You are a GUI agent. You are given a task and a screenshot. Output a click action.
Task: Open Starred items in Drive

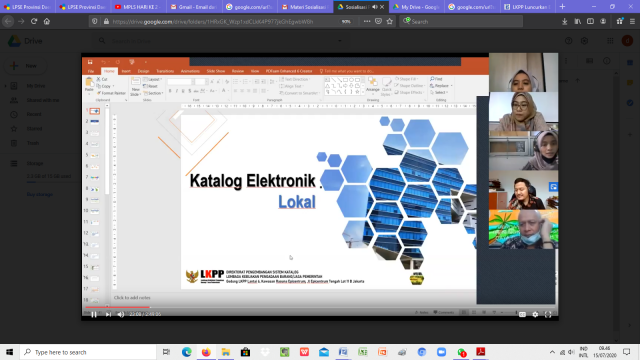tap(34, 129)
